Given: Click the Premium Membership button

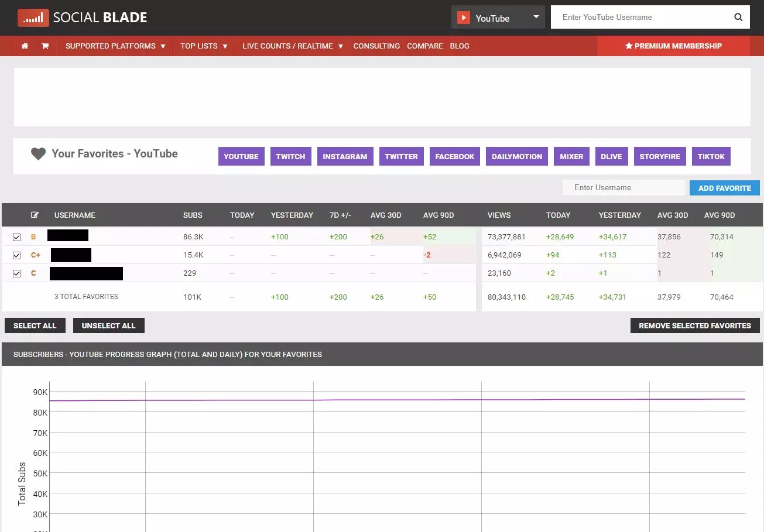Looking at the screenshot, I should 673,46.
